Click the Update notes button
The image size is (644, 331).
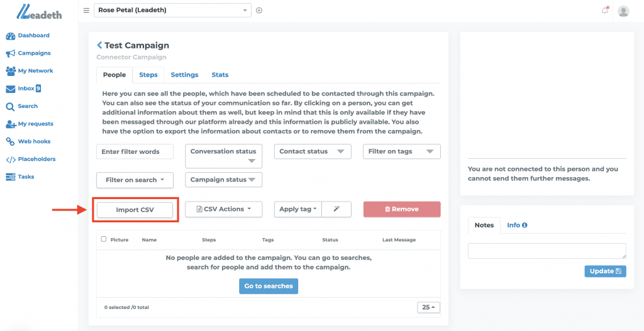tap(606, 271)
